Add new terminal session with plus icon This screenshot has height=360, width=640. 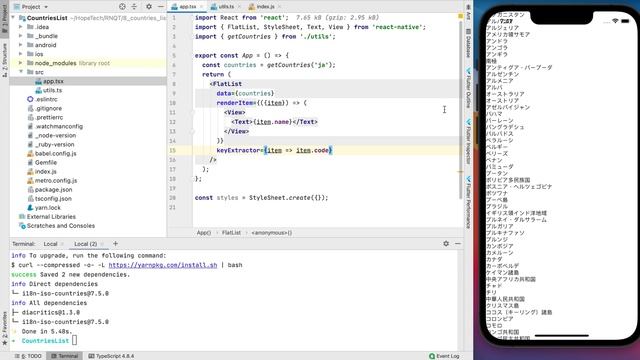(116, 243)
